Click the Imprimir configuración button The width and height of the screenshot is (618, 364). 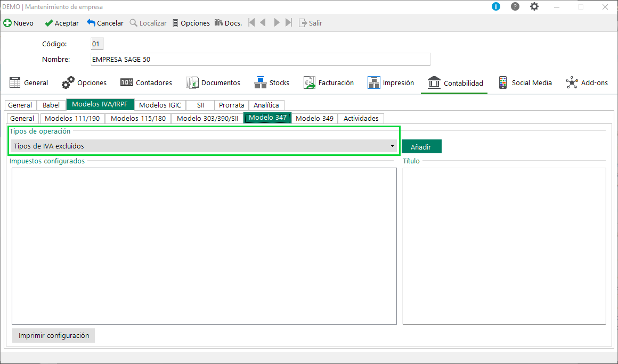pyautogui.click(x=54, y=336)
